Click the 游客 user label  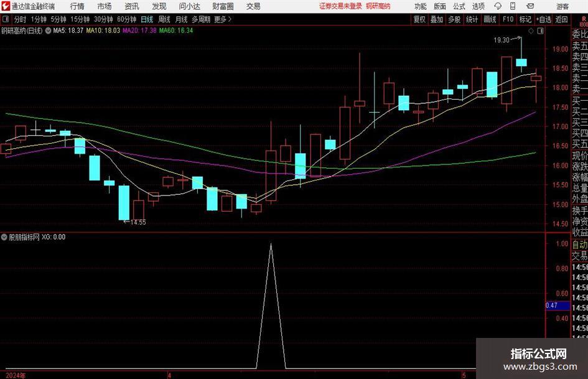[x=562, y=6]
